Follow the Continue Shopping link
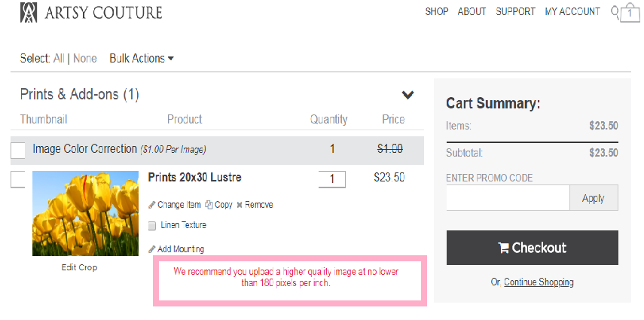 [539, 282]
